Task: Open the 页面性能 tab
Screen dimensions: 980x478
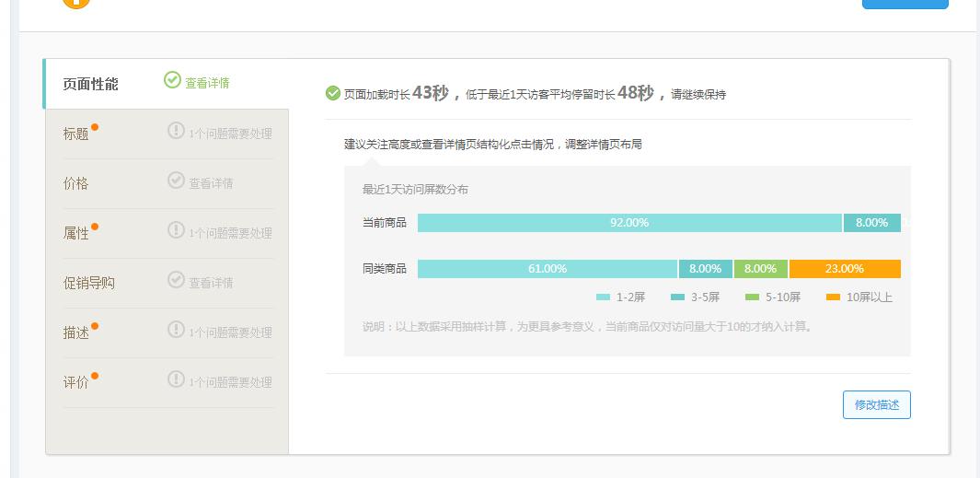Action: (91, 84)
